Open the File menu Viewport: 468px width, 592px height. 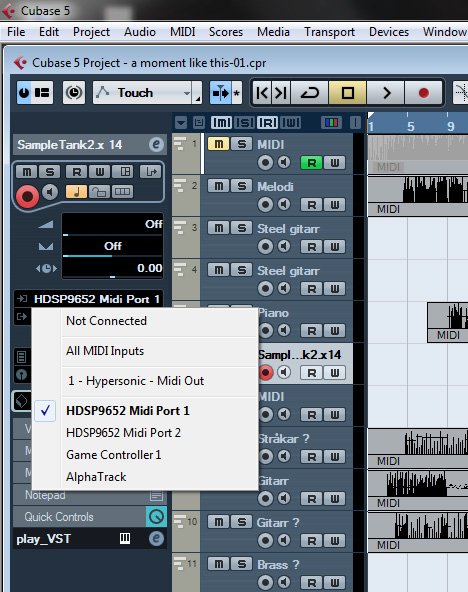click(x=16, y=32)
